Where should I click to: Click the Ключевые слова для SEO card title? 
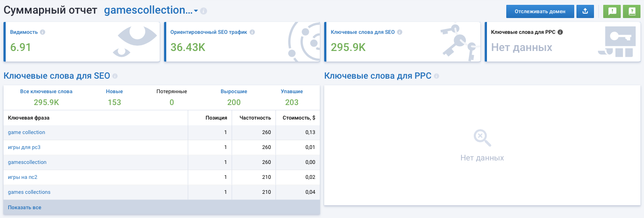[x=362, y=32]
